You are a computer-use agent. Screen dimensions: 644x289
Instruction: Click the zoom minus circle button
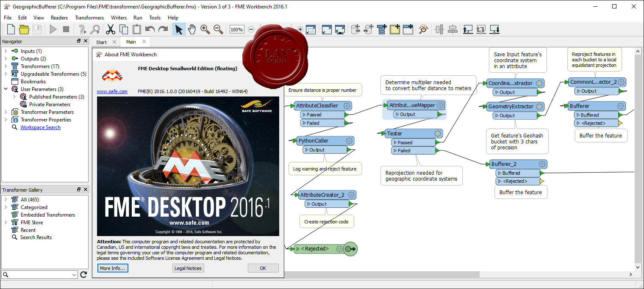tap(251, 29)
